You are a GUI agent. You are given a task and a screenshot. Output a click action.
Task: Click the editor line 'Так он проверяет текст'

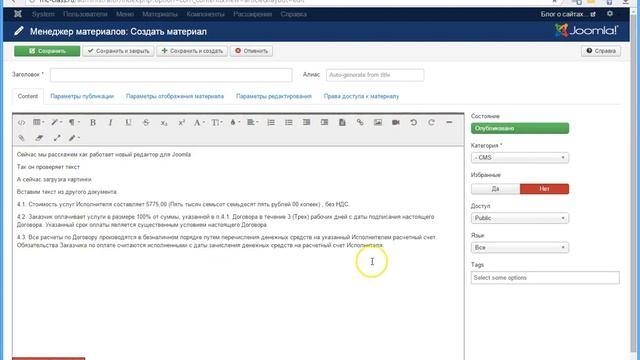(x=48, y=167)
